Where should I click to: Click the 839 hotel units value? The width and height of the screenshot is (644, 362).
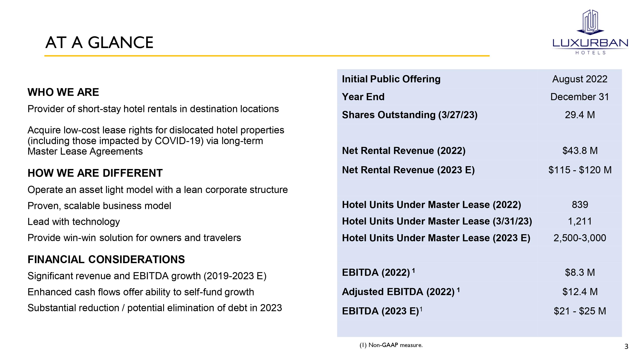coord(580,205)
